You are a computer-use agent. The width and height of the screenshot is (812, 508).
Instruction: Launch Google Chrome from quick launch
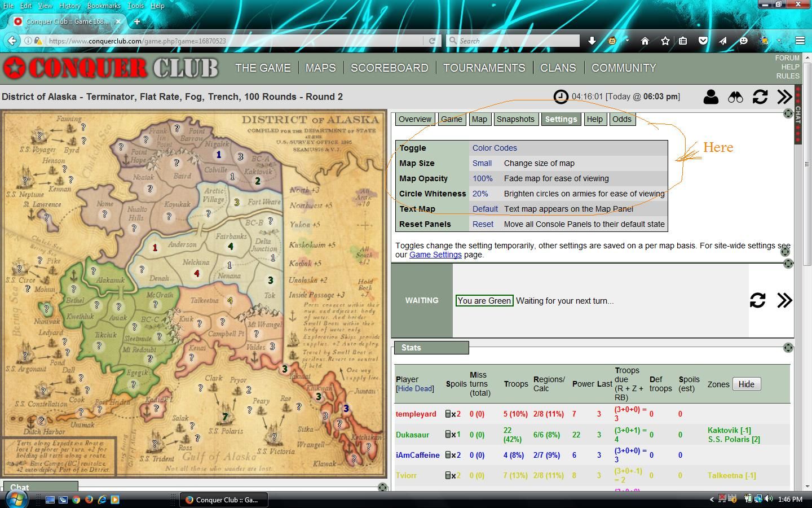(x=76, y=500)
